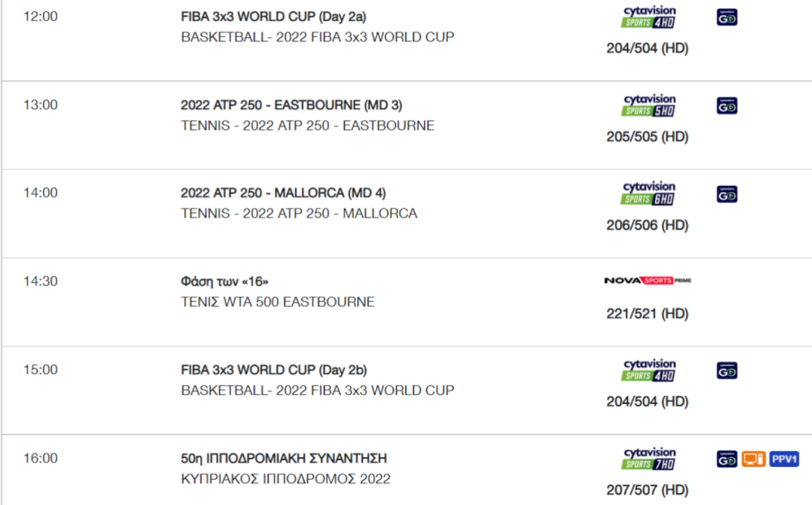Click the Cytavision Sports 4HD logo at 12:00
The image size is (812, 505).
649,17
